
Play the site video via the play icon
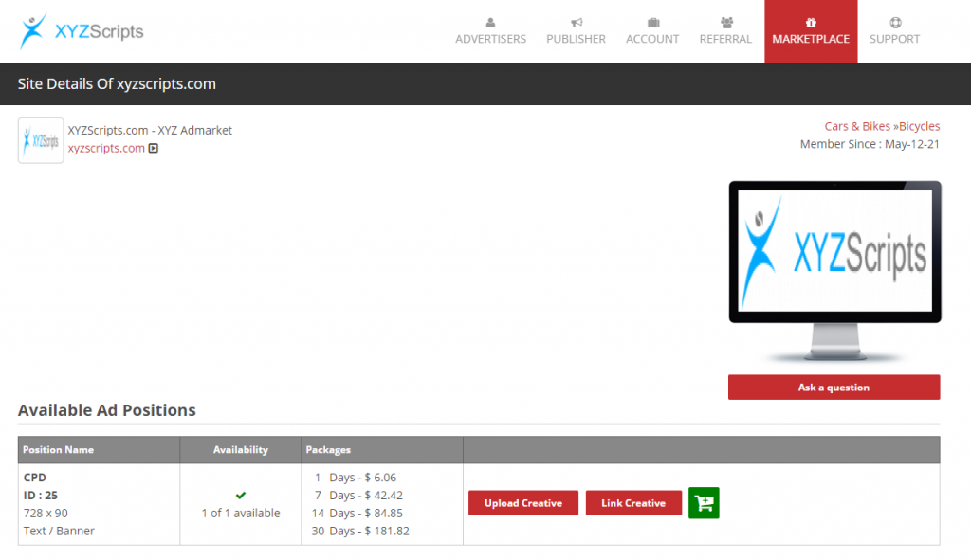pyautogui.click(x=152, y=148)
